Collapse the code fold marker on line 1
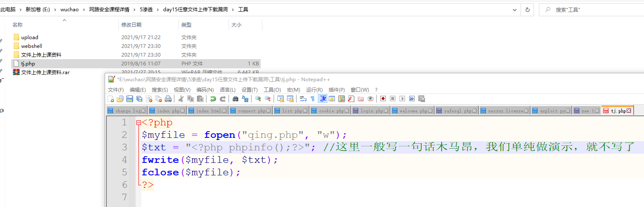 click(138, 123)
